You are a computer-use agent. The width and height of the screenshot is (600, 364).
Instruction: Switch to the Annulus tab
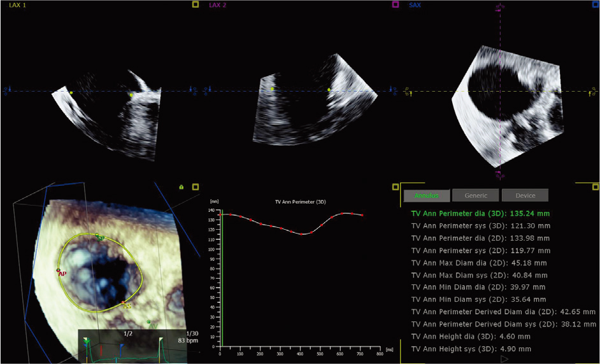coord(425,195)
